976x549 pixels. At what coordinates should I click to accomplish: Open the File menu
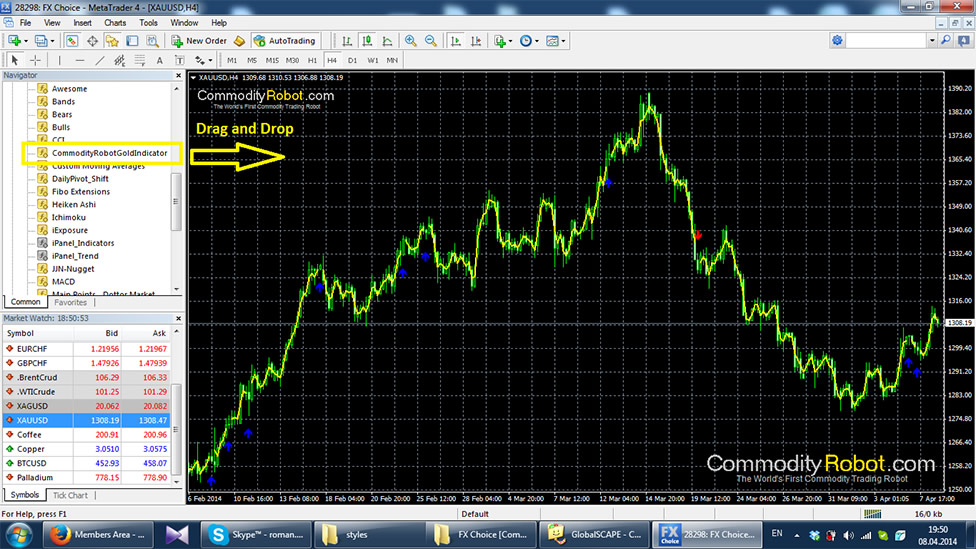coord(26,23)
